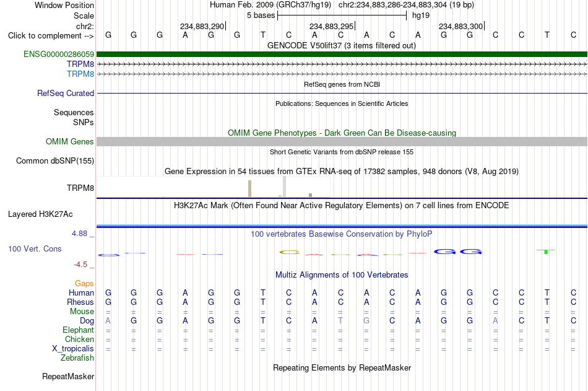Select the Rhesus alignment row label
This screenshot has height=391, width=588.
[x=80, y=302]
